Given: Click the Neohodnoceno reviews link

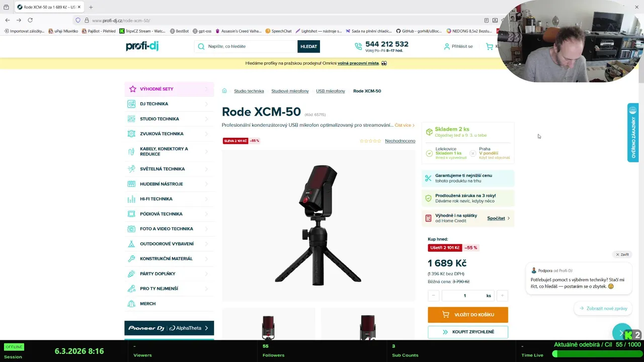Looking at the screenshot, I should coord(400,141).
